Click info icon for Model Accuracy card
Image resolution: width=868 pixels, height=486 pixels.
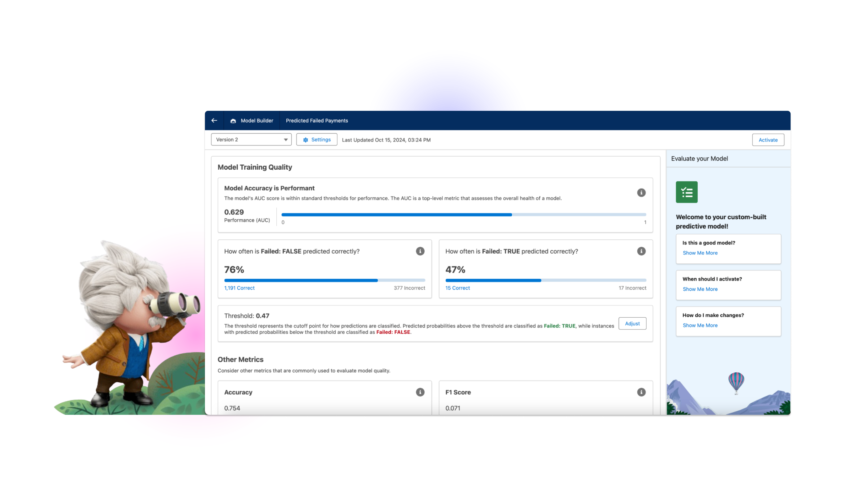click(641, 193)
